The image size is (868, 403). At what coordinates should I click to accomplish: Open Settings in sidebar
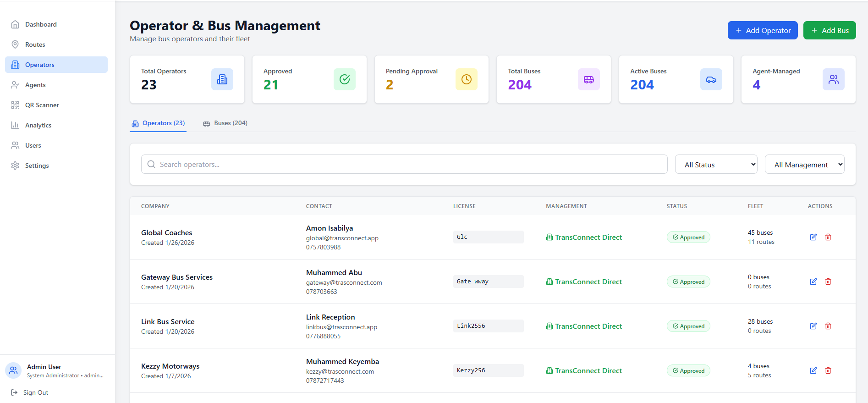(56, 166)
